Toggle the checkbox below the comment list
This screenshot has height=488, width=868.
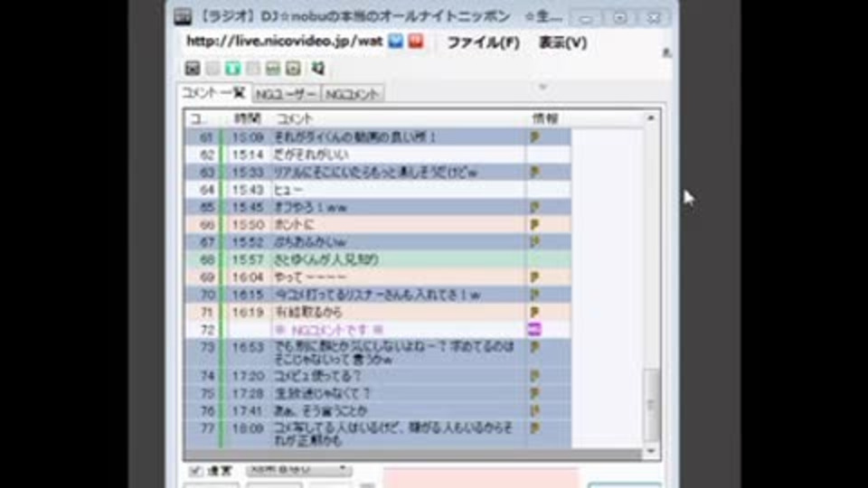coord(195,471)
